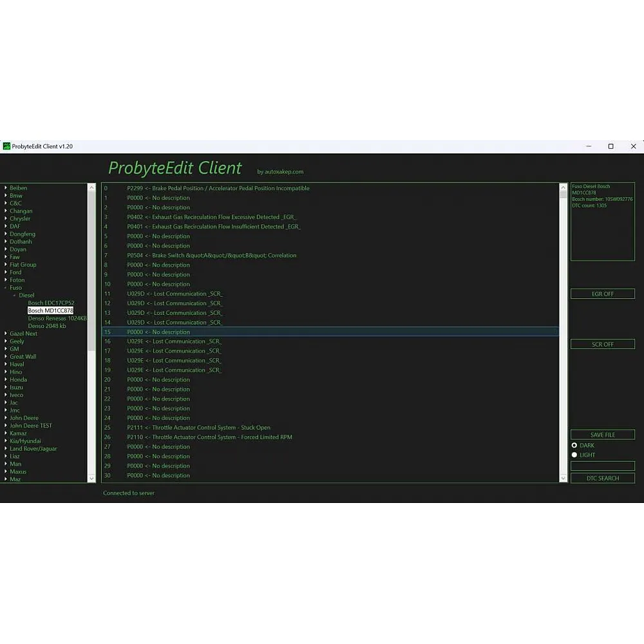
Task: Maximize the ProbyteEdit Client window
Action: (611, 146)
